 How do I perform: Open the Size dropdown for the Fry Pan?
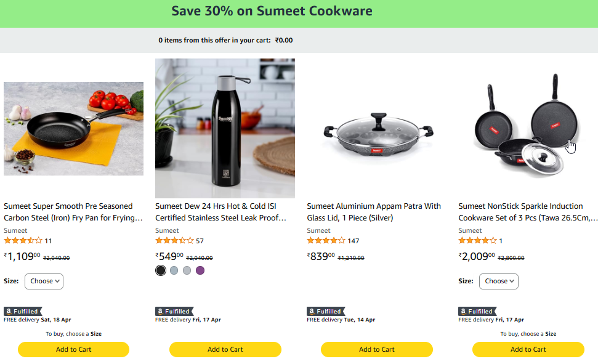[44, 281]
